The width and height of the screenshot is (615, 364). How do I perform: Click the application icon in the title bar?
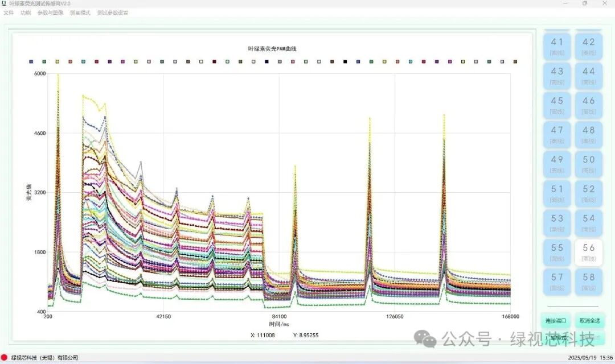(5, 3)
